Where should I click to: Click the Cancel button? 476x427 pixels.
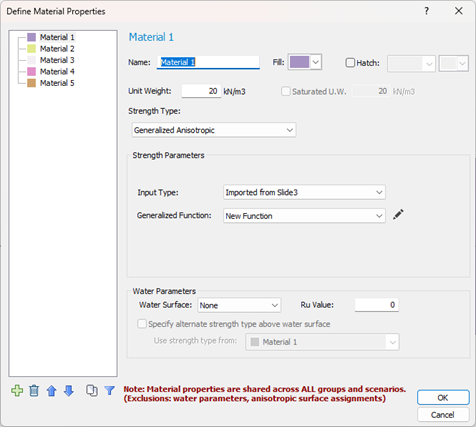[x=443, y=415]
